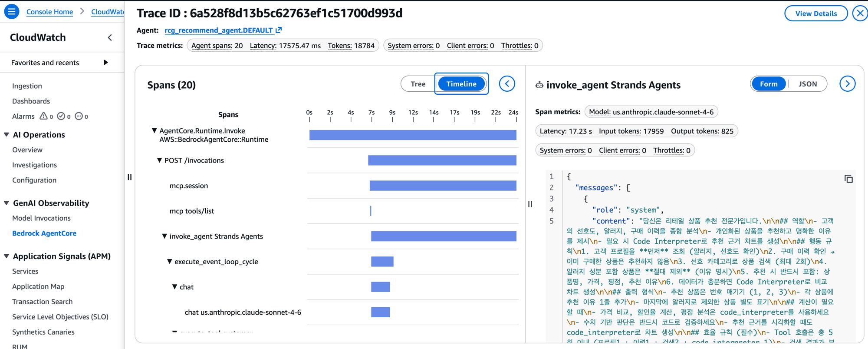Open the hamburger navigation menu

tap(12, 12)
